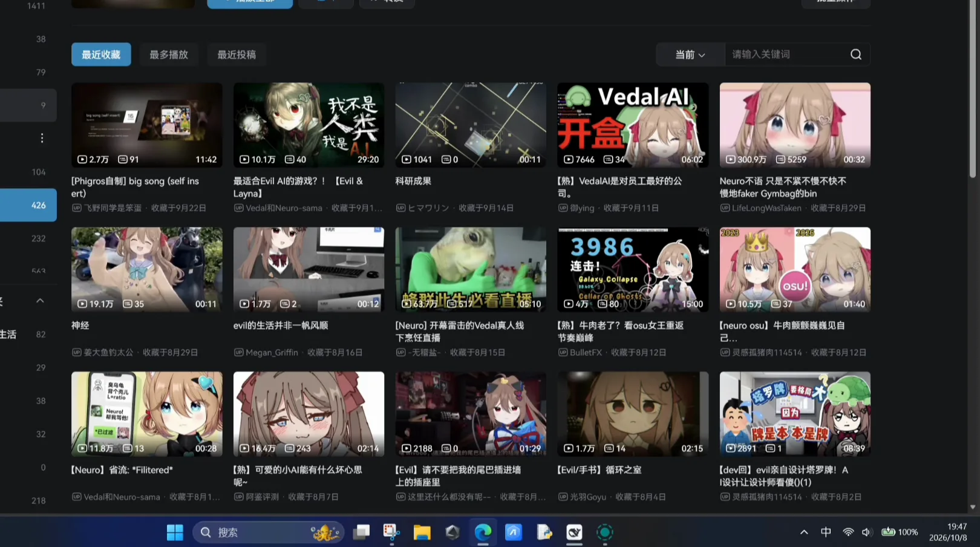The image size is (980, 547).
Task: Open uploader BulletFX profile
Action: coord(586,352)
